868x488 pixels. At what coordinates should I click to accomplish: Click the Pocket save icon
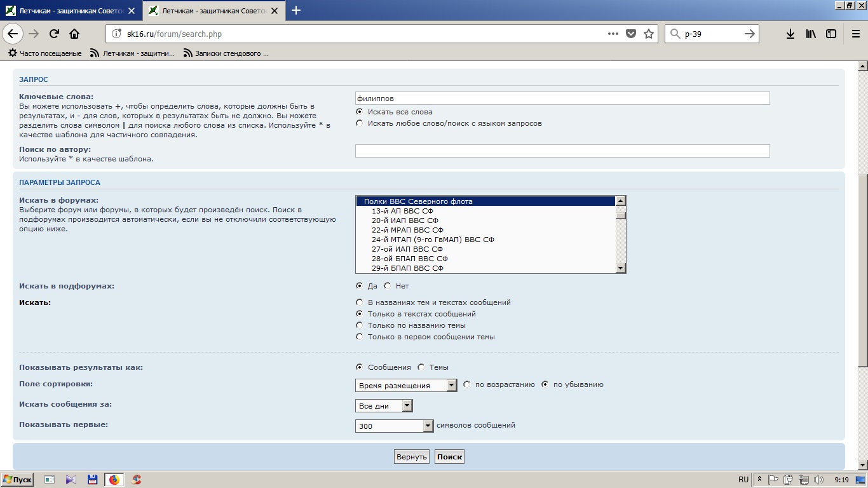coord(631,34)
